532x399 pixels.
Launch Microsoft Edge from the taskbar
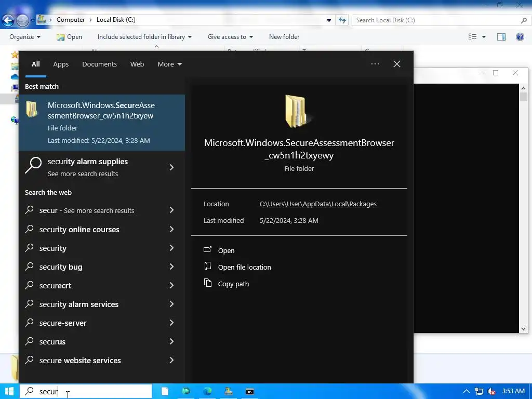(x=207, y=392)
